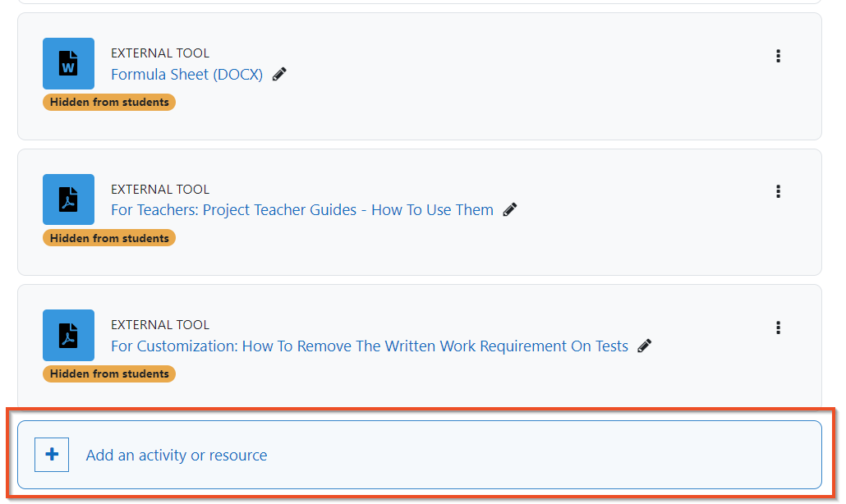The image size is (846, 504).
Task: Click EXTERNAL TOOL label above Customization item
Action: 159,325
